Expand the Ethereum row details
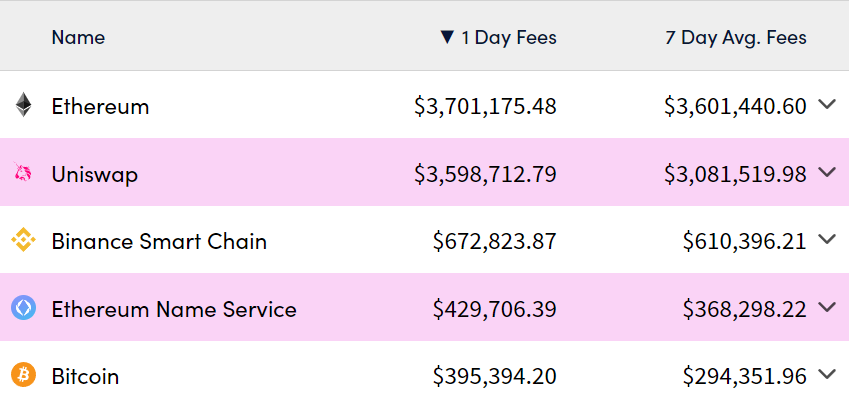The height and width of the screenshot is (408, 849). tap(826, 104)
